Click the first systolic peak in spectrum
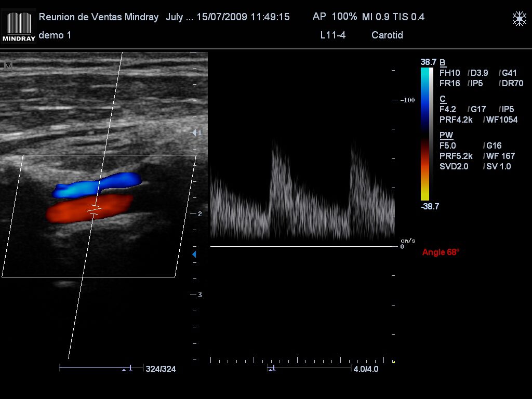This screenshot has width=532, height=399. tap(274, 148)
